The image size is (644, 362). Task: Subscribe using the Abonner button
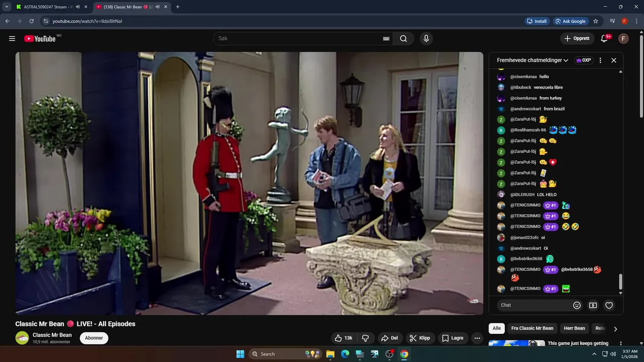[x=94, y=338]
